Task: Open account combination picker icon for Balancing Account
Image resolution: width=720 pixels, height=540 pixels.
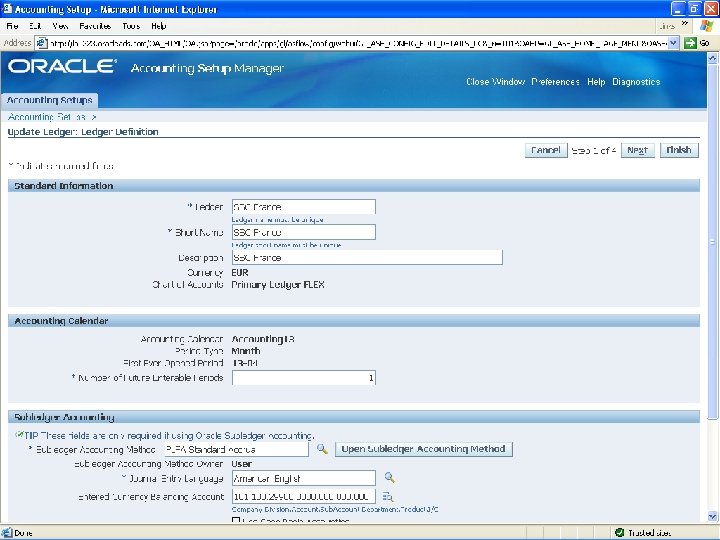Action: coord(388,497)
